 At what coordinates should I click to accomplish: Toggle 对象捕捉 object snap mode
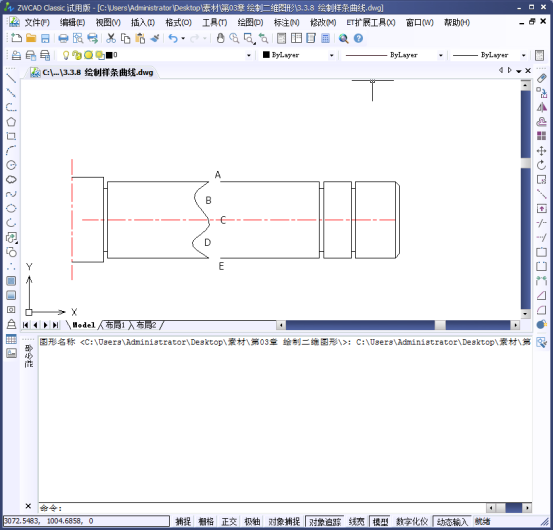pos(284,521)
